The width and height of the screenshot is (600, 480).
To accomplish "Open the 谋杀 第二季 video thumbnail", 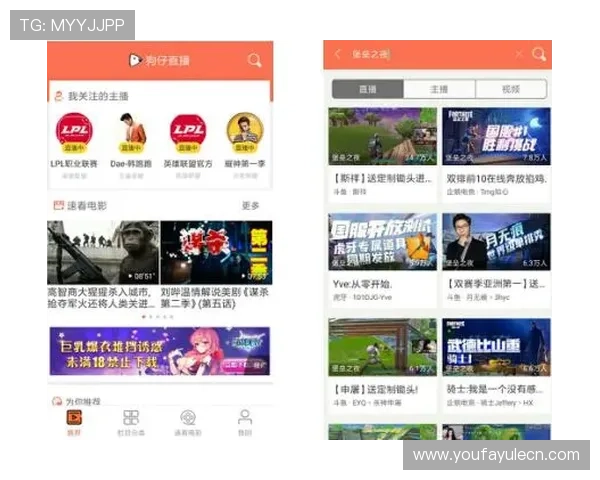I will (217, 252).
